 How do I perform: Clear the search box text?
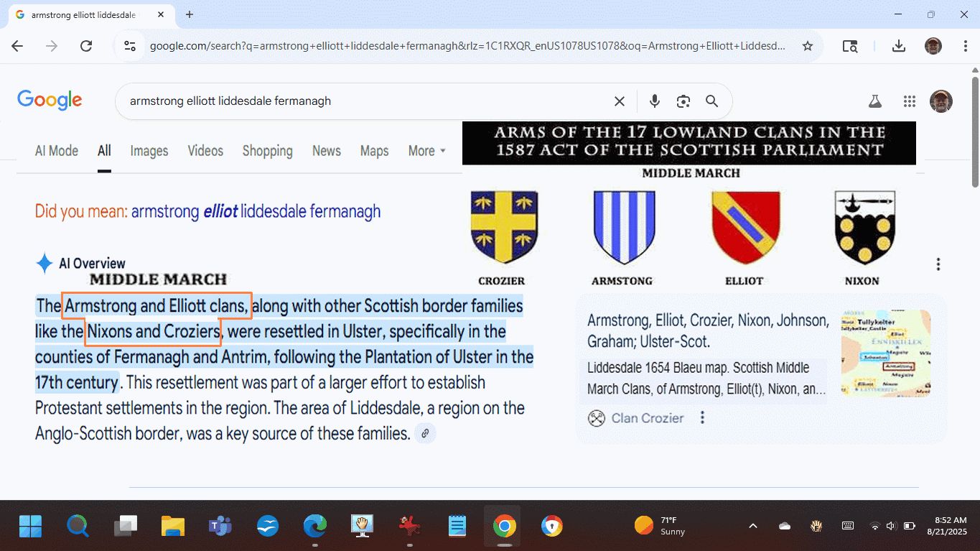pyautogui.click(x=619, y=101)
